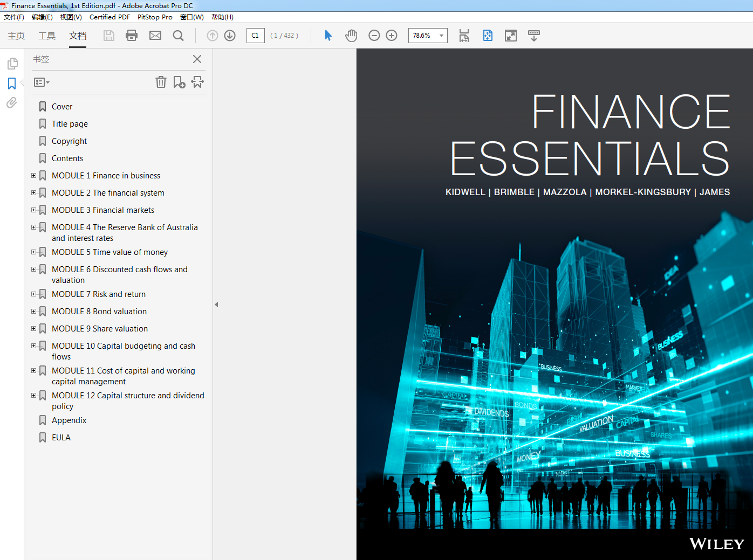753x560 pixels.
Task: Switch to 主页 Home tab
Action: pyautogui.click(x=16, y=36)
